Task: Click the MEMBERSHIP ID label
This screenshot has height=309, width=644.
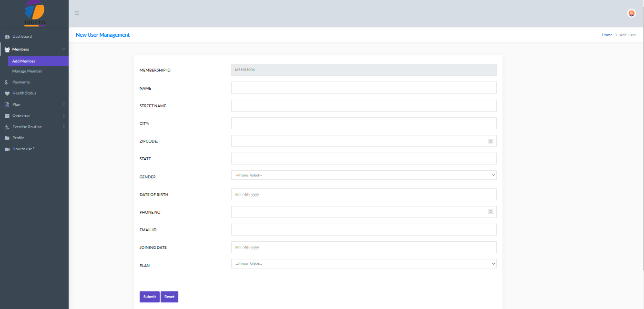Action: click(x=155, y=71)
